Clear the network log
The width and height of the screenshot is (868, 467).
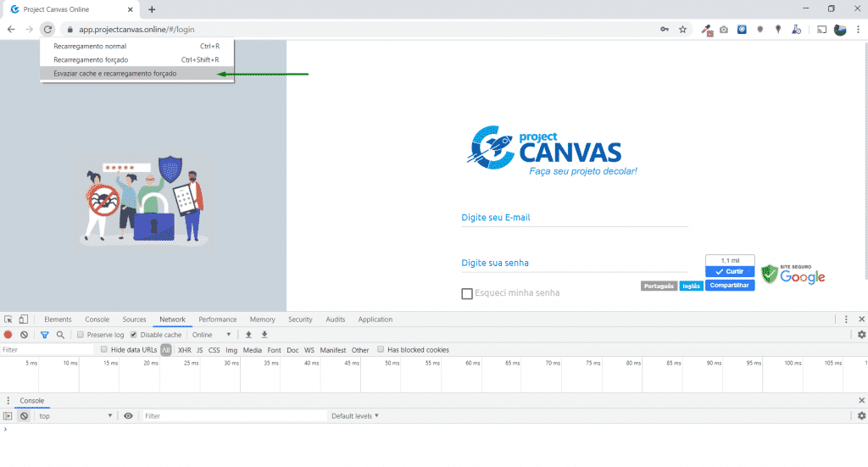point(24,335)
